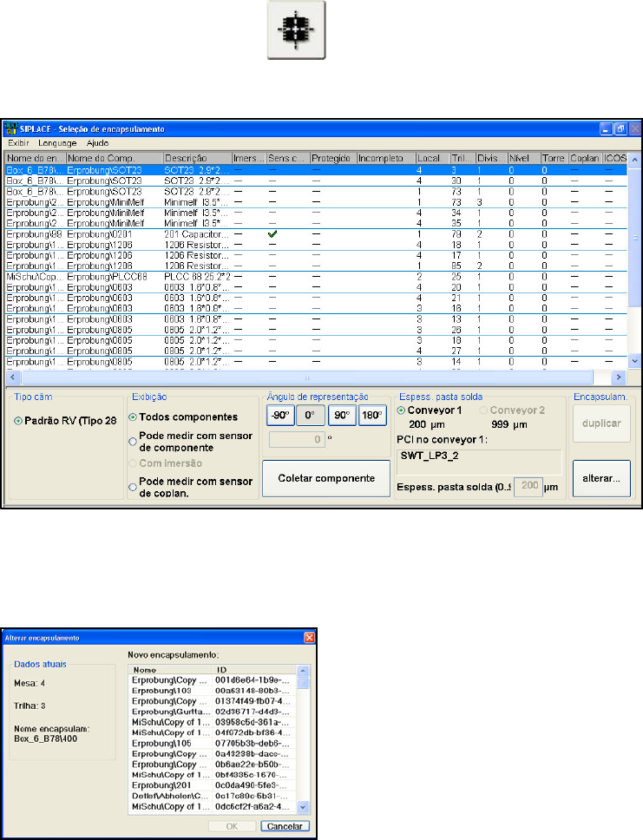Set representation angle to 180°
This screenshot has width=643, height=840.
(x=373, y=415)
